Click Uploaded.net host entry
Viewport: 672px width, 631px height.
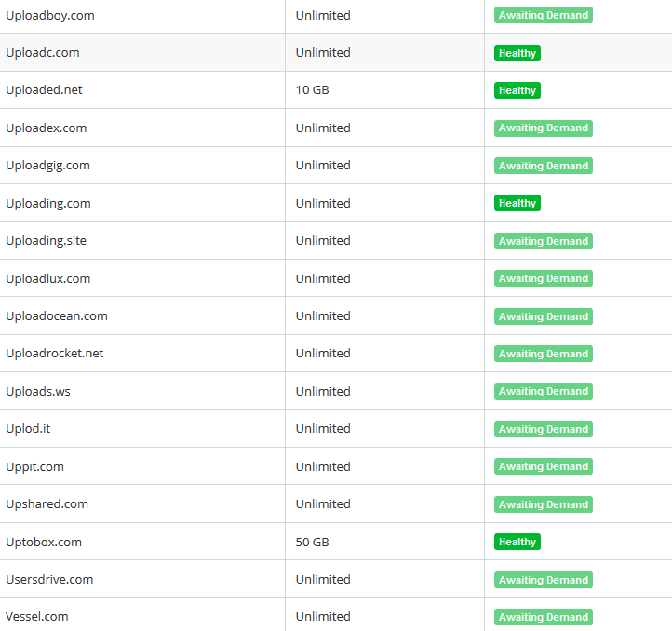[44, 90]
